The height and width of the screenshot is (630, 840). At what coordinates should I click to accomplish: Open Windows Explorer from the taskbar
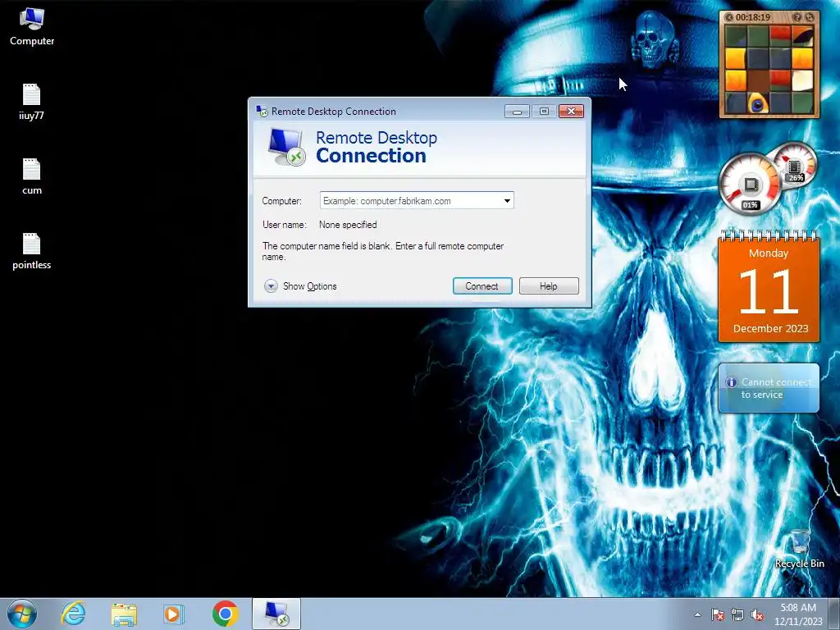tap(124, 614)
